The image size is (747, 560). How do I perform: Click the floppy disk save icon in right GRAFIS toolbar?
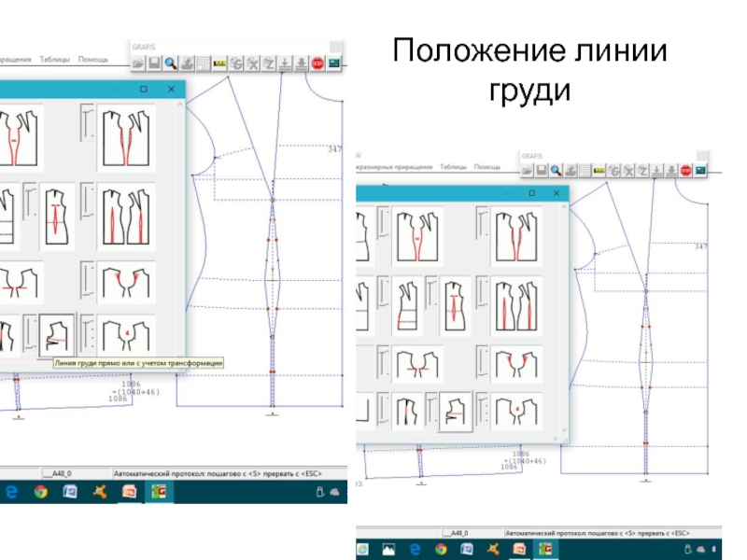tap(540, 171)
